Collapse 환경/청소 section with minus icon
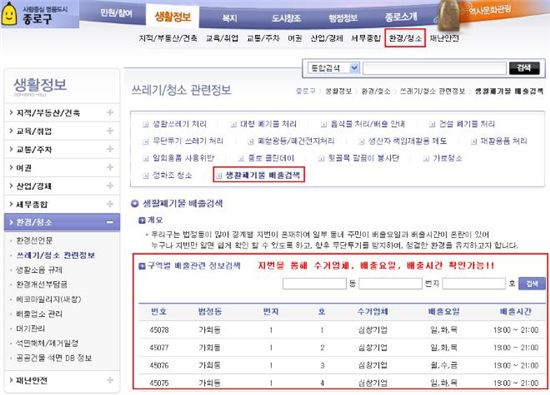The width and height of the screenshot is (550, 395). 110,222
